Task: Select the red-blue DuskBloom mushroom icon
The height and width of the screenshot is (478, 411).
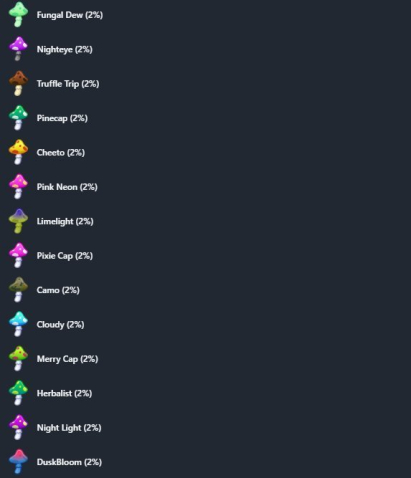Action: [18, 462]
